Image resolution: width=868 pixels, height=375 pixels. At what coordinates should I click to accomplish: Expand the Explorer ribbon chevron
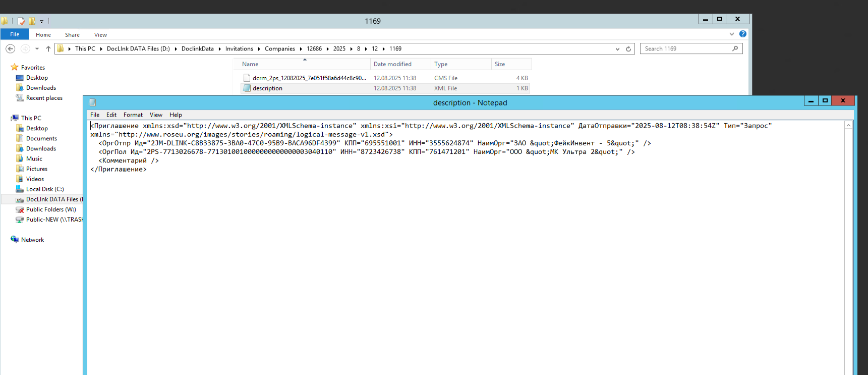[x=732, y=34]
